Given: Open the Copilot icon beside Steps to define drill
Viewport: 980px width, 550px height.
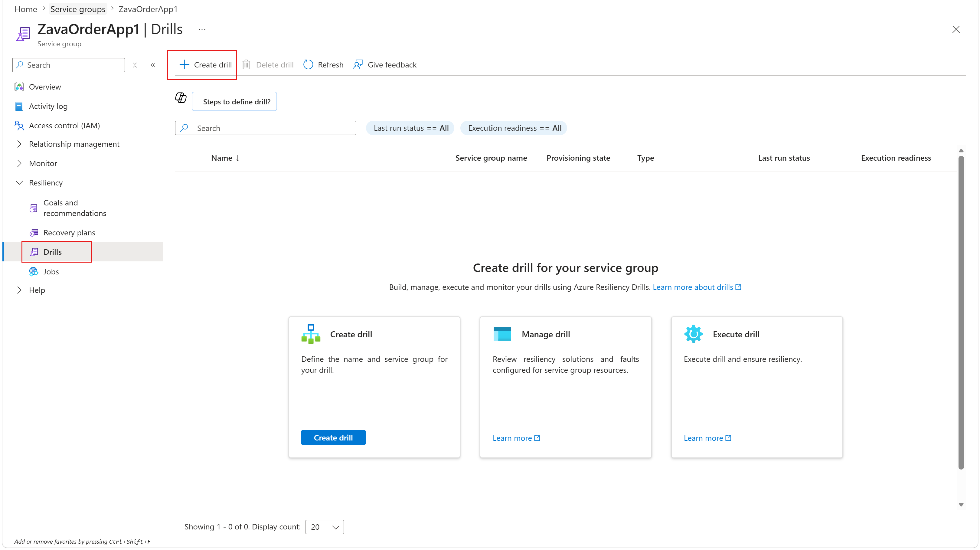Looking at the screenshot, I should [181, 98].
